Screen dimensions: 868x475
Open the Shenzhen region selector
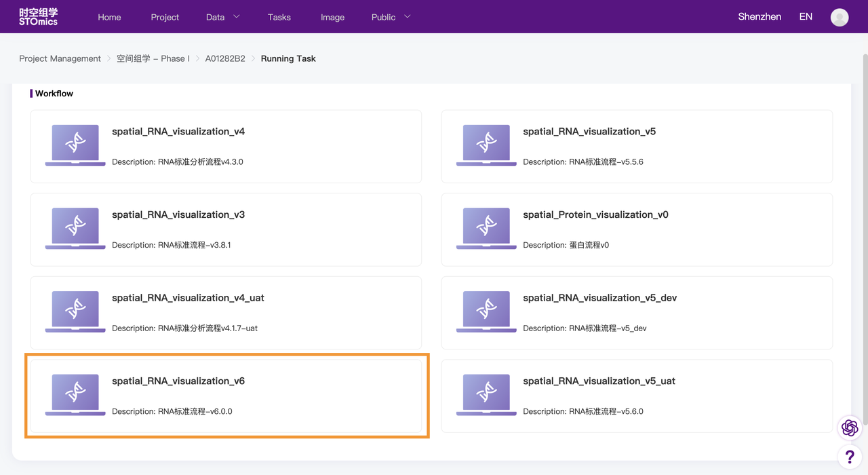click(759, 17)
